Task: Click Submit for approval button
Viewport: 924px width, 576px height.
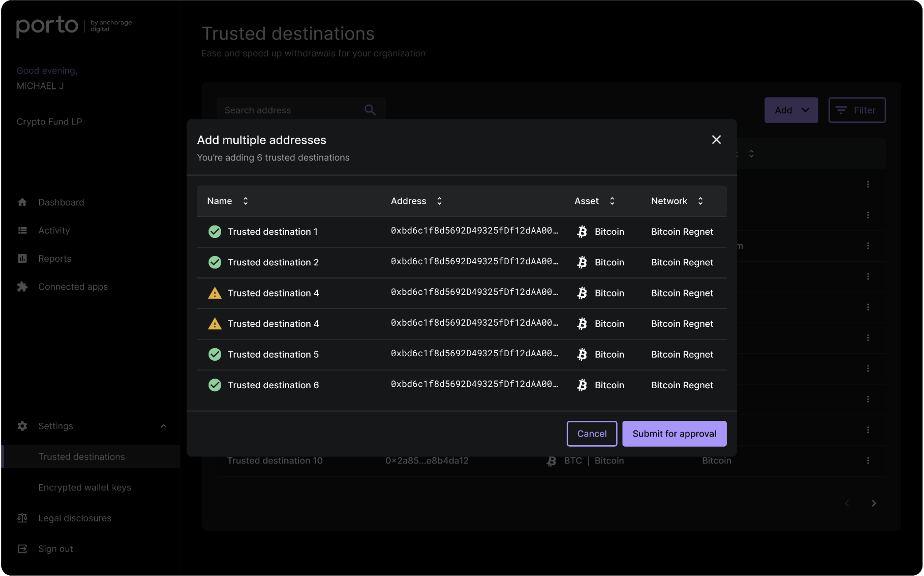Action: coord(674,433)
